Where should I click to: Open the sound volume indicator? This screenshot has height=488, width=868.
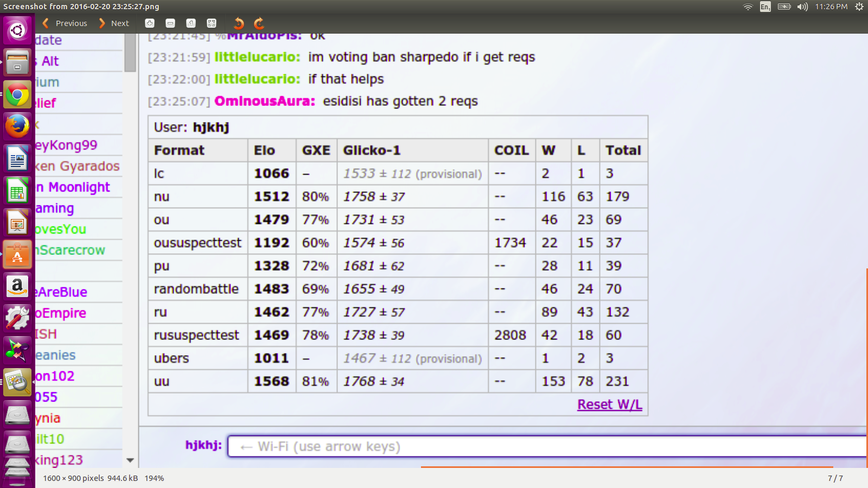pos(802,7)
